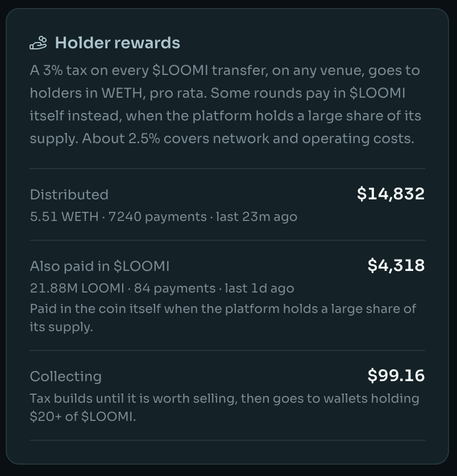Click the 21.88M LOOMI payments detail line
Screen dimensions: 457x476
pyautogui.click(x=162, y=288)
